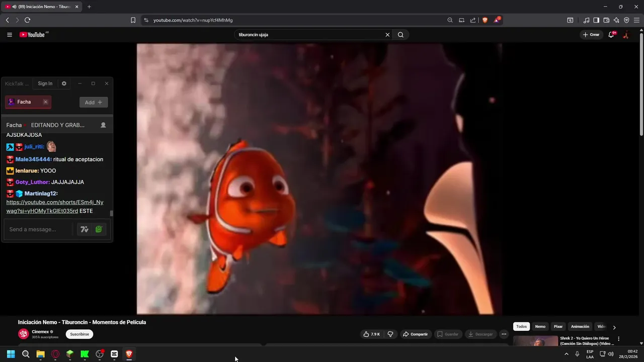Click the share page icon in address bar

tap(473, 20)
